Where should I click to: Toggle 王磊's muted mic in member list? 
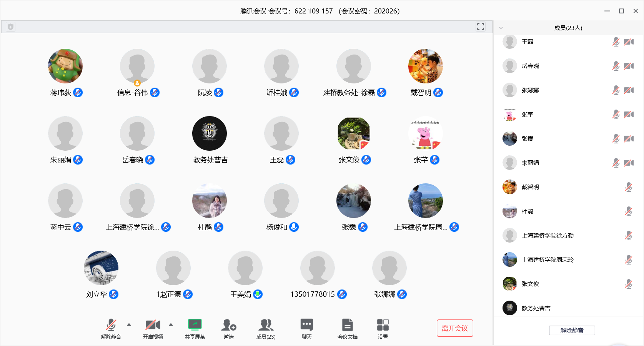(616, 42)
